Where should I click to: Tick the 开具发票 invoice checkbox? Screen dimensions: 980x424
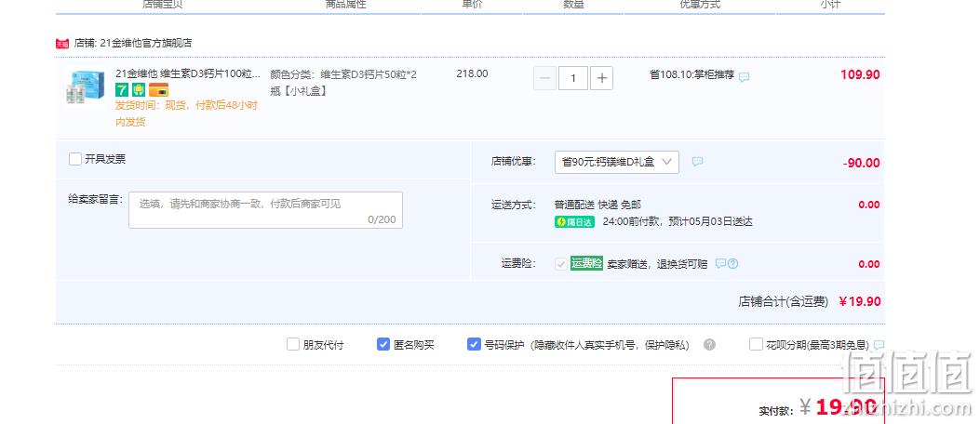pyautogui.click(x=75, y=159)
